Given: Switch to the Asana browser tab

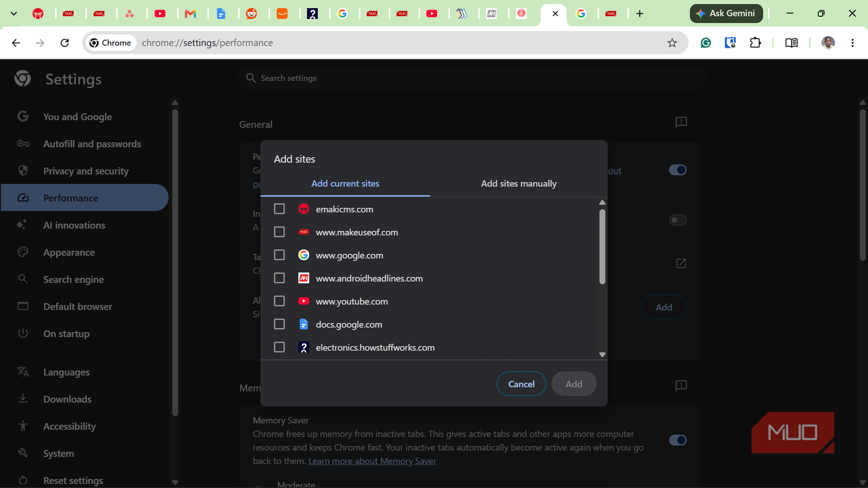Looking at the screenshot, I should (x=129, y=14).
